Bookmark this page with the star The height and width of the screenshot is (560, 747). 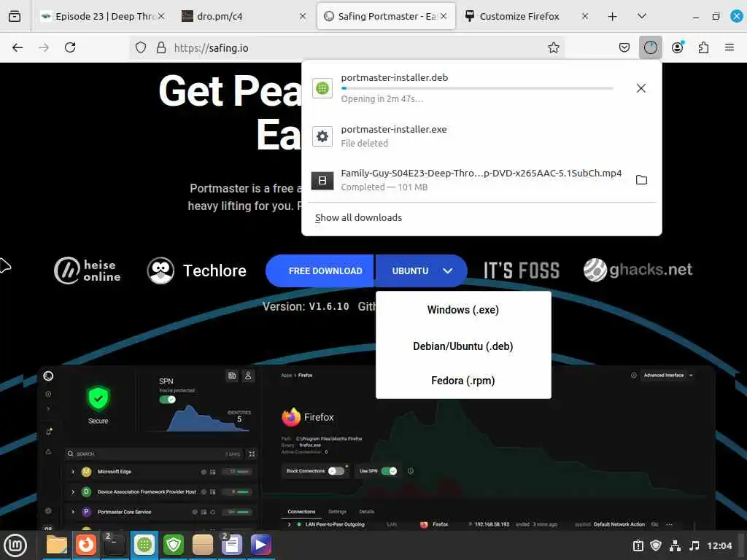click(x=553, y=47)
